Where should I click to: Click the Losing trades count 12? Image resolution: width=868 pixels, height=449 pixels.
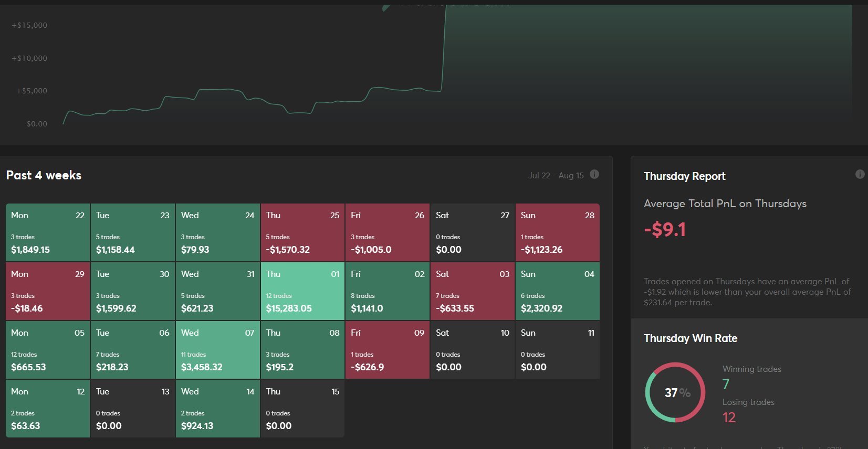[x=729, y=418]
